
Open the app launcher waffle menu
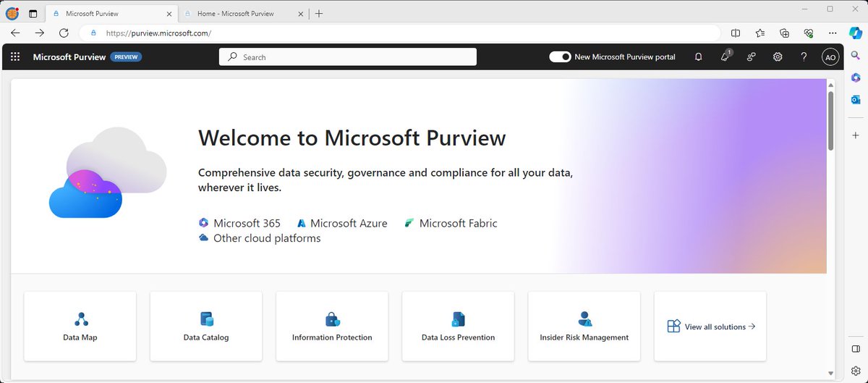(15, 56)
